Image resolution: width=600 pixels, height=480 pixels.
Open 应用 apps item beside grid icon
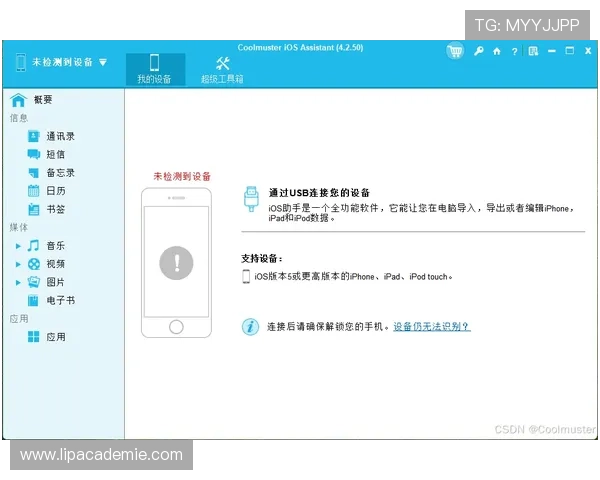click(x=56, y=337)
